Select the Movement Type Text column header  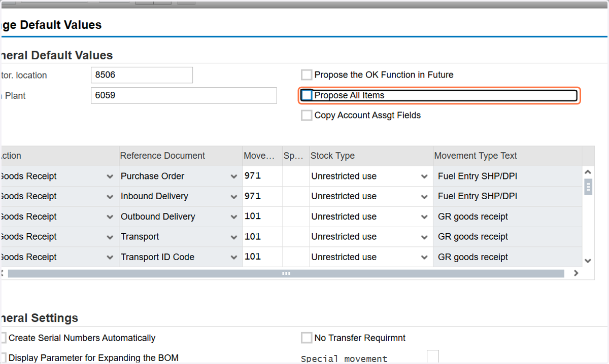pyautogui.click(x=507, y=156)
